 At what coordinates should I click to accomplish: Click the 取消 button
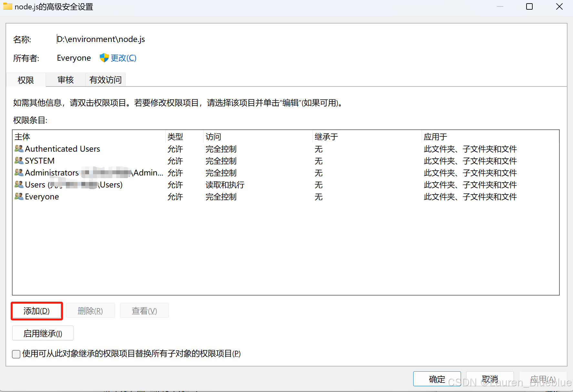[x=490, y=379]
